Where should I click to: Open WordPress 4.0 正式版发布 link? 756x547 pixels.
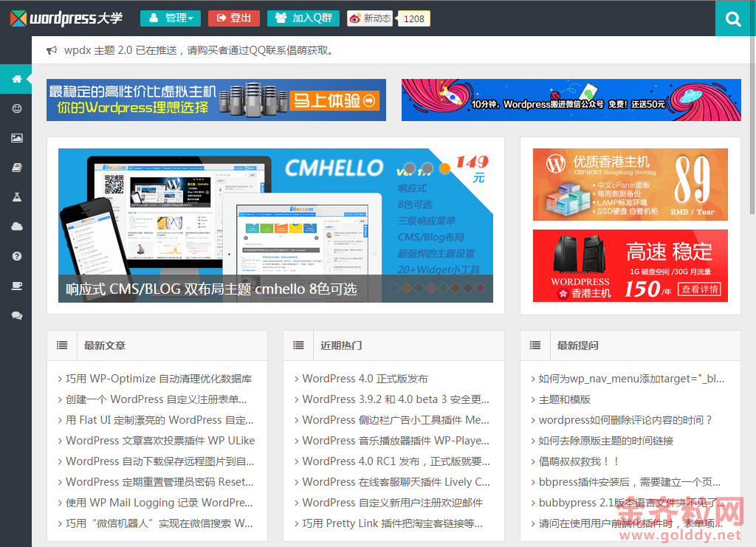coord(365,379)
